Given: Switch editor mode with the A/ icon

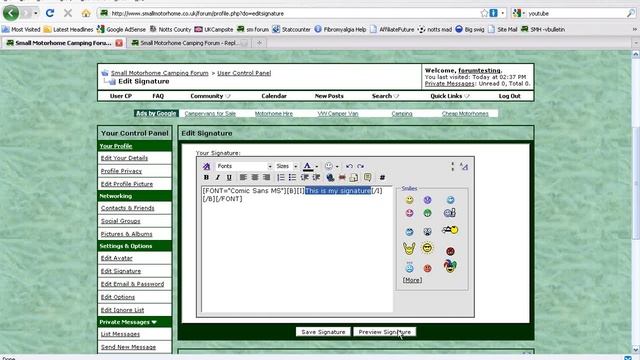Looking at the screenshot, I should [464, 166].
